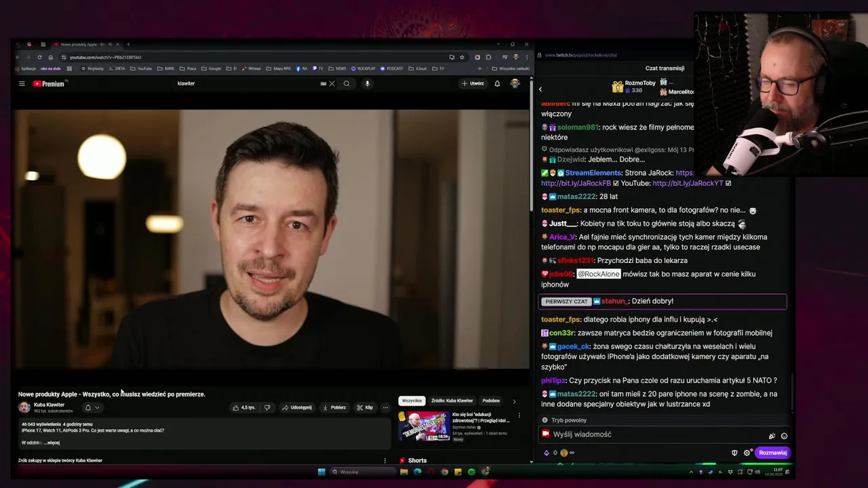The image size is (868, 488).
Task: Open more actions ellipsis beside Klip
Action: [385, 407]
